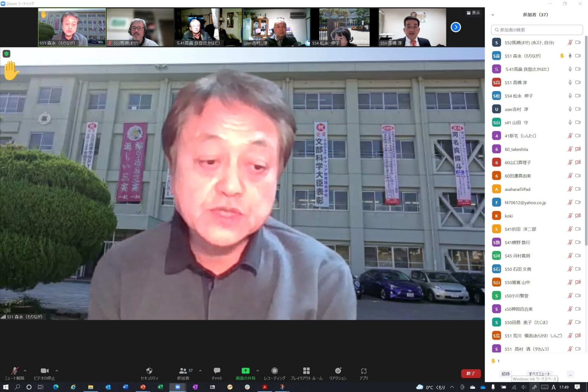Toggle microphone for S54 松永 伸子
The width and height of the screenshot is (588, 392).
pos(570,96)
